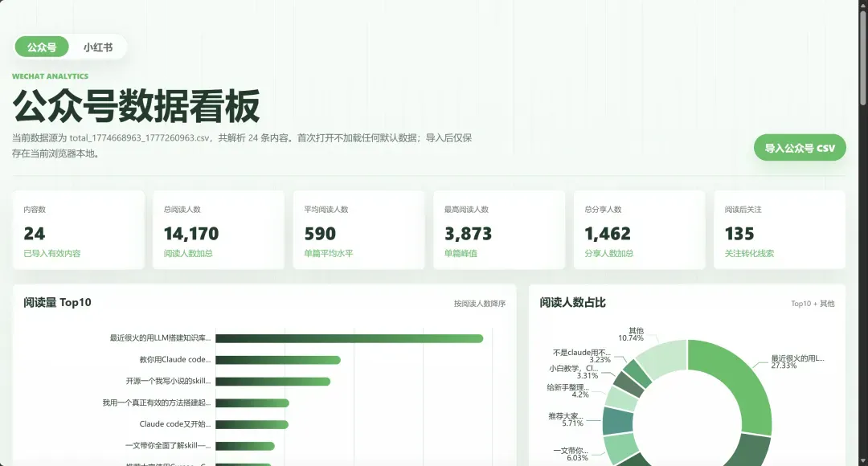Open the 阅读后关注 135 card
The height and width of the screenshot is (466, 868).
click(780, 231)
